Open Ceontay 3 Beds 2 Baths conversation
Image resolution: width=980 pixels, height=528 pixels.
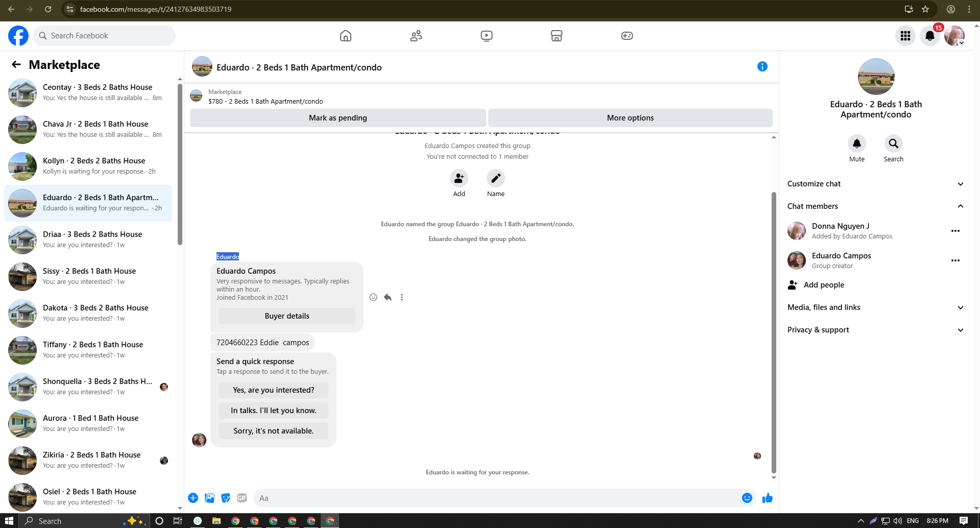[x=88, y=92]
